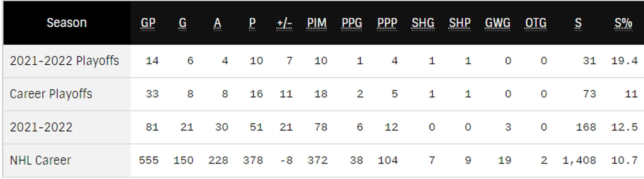644x179 pixels.
Task: Select the 2021-2022 Playoffs row label
Action: pos(64,61)
